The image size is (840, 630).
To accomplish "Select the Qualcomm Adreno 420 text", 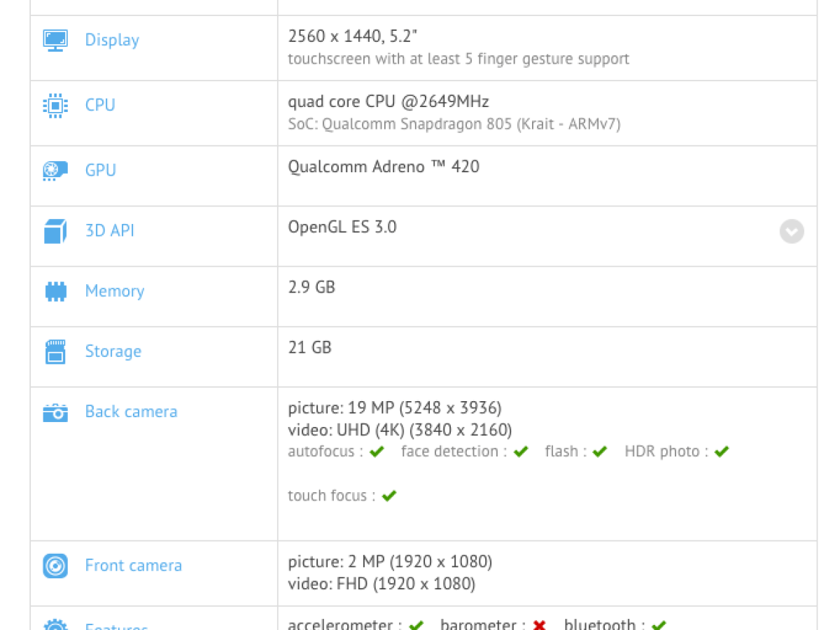I will point(384,167).
